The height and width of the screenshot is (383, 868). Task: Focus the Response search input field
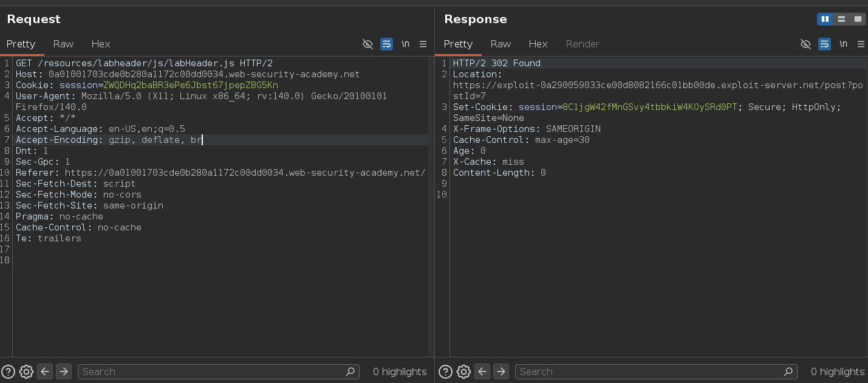point(656,371)
